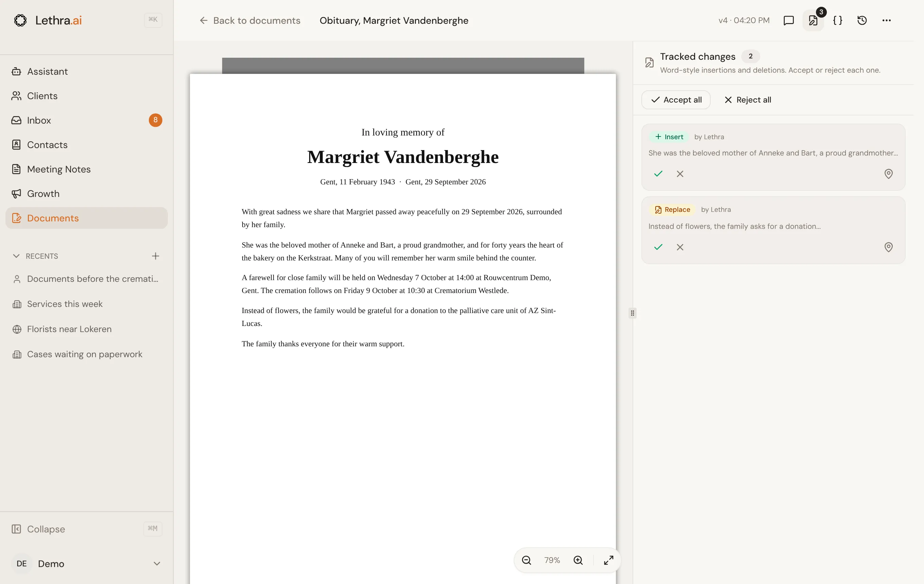Image resolution: width=924 pixels, height=584 pixels.
Task: Open recent 'Documents before the cremati...'
Action: pos(86,279)
